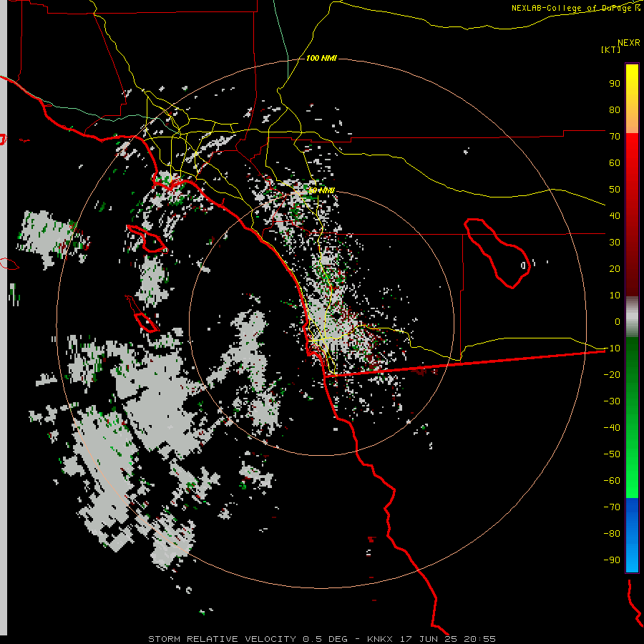Click the -20 value on velocity scale

point(612,374)
